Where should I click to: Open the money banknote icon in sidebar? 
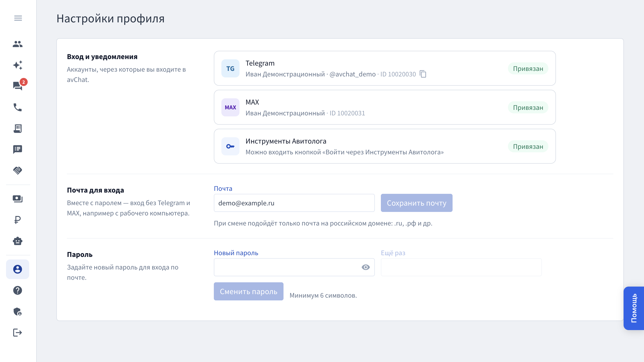coord(18,199)
